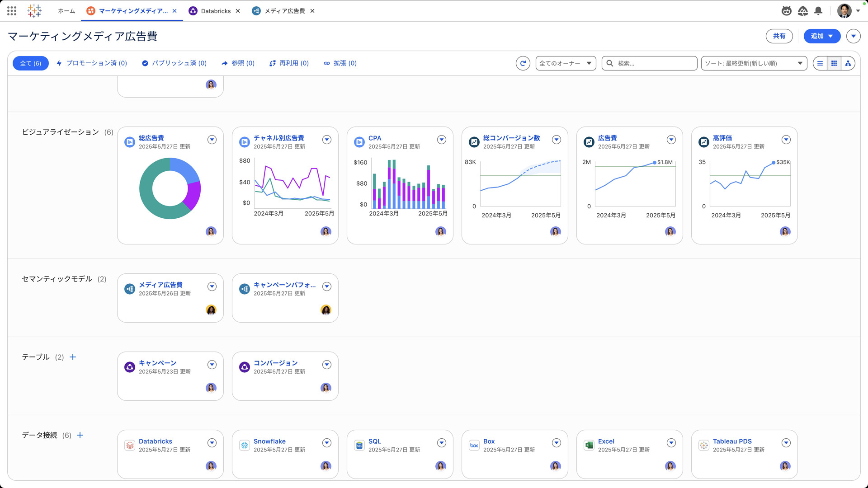Click the 共有 share button
The width and height of the screenshot is (868, 488).
(779, 36)
